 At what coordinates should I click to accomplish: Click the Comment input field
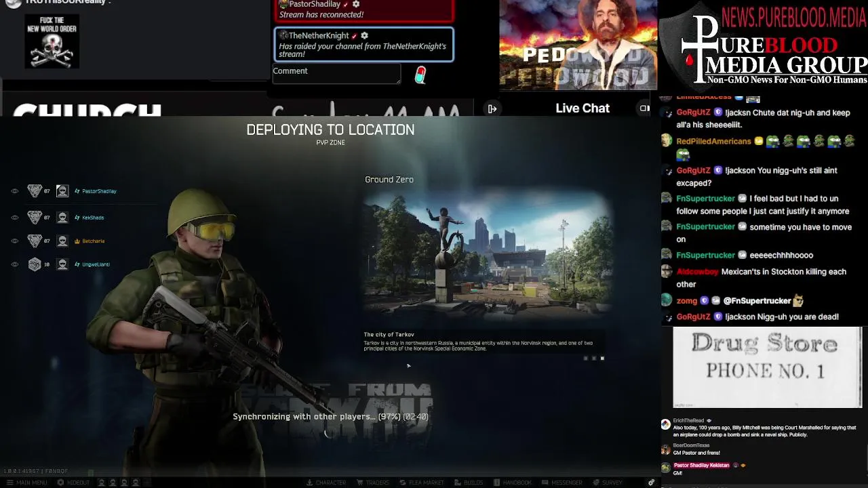tap(336, 74)
